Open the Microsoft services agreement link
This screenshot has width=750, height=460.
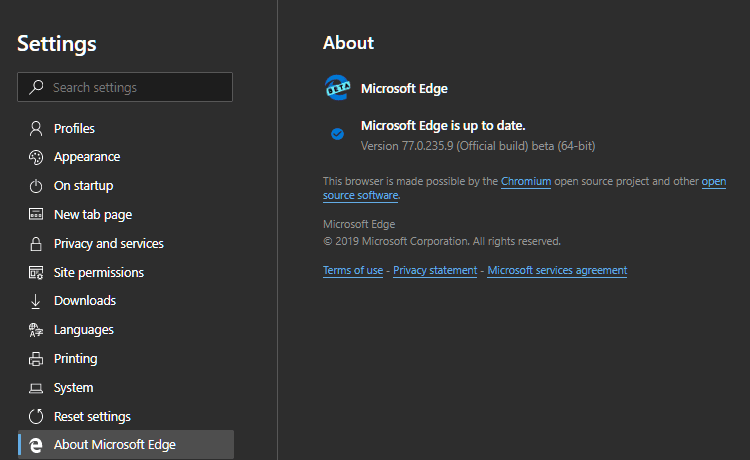pyautogui.click(x=557, y=270)
